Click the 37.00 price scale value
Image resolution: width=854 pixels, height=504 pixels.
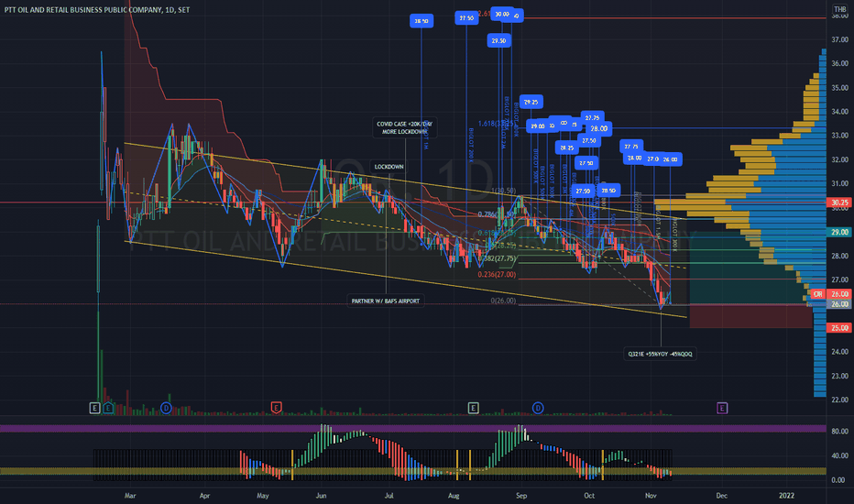pos(840,39)
